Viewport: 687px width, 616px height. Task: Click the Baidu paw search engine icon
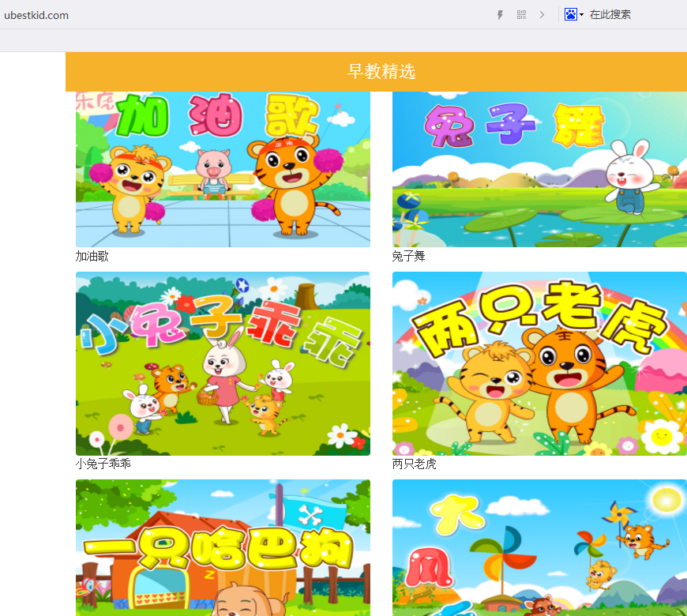coord(571,14)
